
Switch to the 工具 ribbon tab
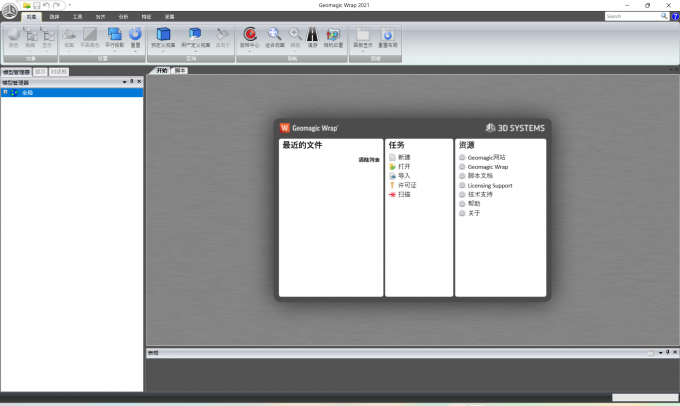point(77,17)
